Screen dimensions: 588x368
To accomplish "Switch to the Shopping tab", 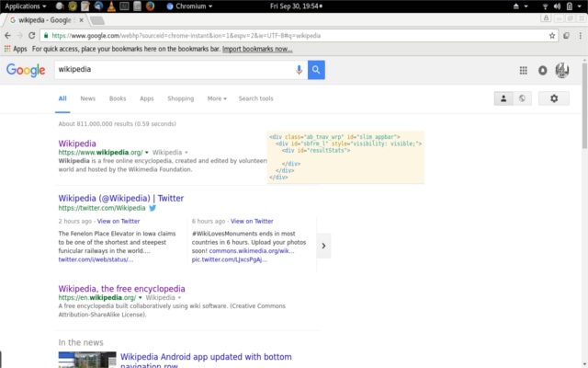I will click(x=181, y=98).
